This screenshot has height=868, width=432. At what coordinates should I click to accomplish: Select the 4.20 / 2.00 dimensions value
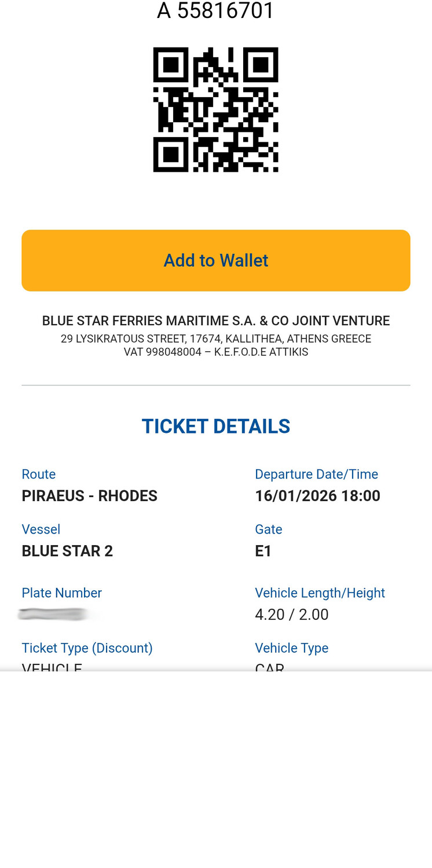[x=292, y=615]
